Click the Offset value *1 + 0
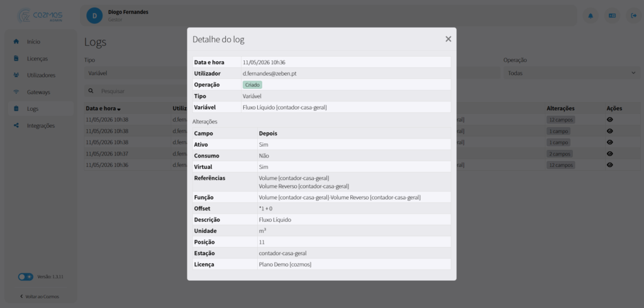Screen dimensions: 644x308 [x=266, y=208]
